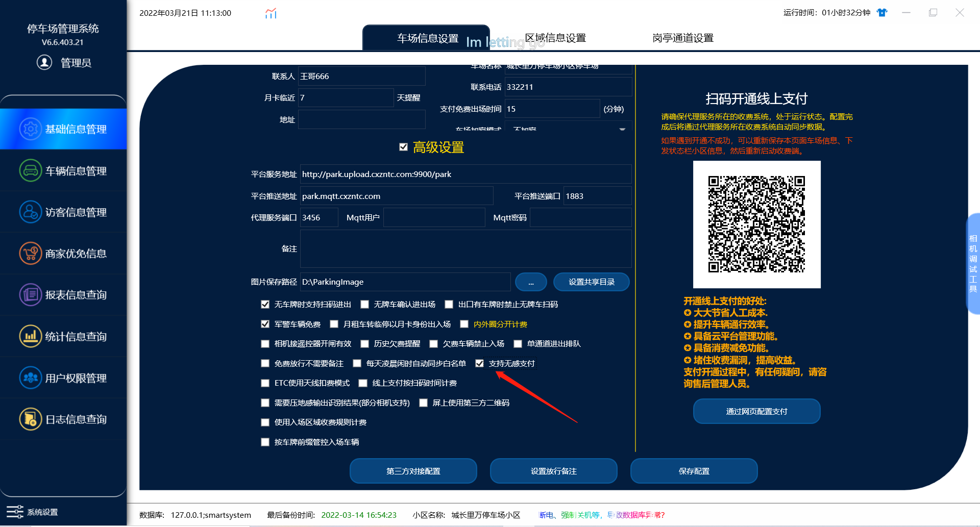
Task: Enable 欠费车辆禁止入场 checkbox
Action: [433, 344]
